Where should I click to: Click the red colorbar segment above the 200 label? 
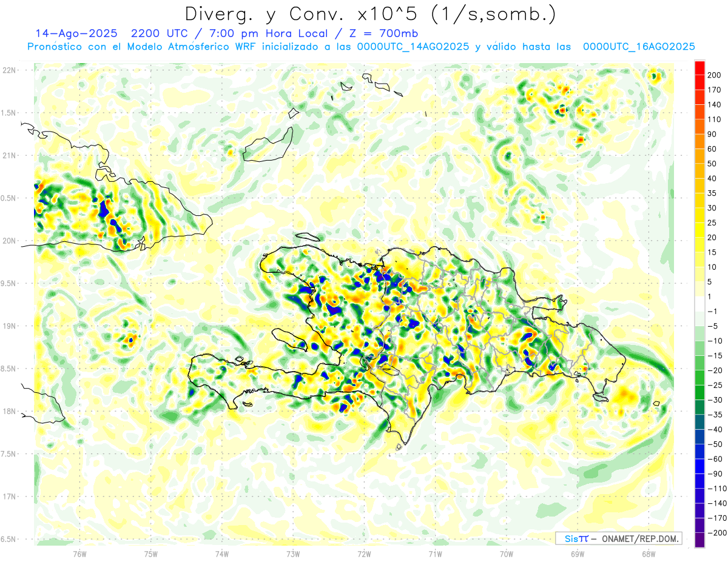[x=699, y=68]
